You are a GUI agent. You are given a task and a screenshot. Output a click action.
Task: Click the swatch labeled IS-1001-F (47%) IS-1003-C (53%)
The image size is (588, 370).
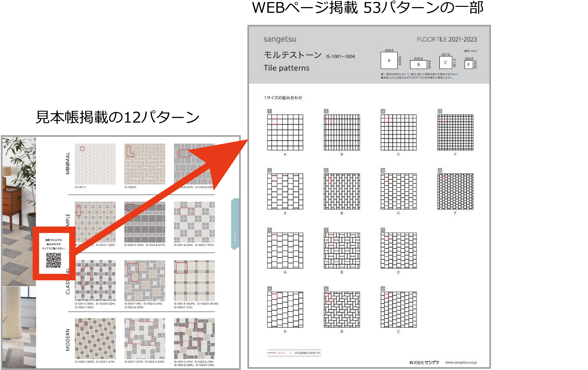click(145, 339)
